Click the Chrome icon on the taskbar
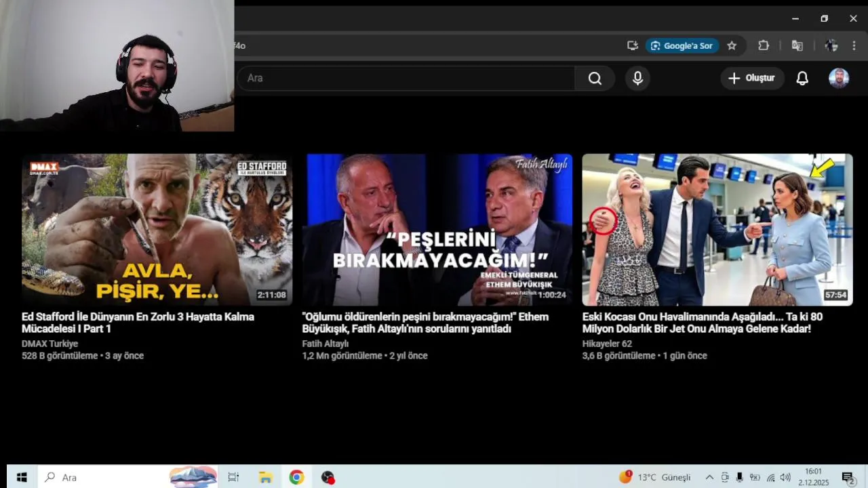The image size is (868, 488). (296, 477)
